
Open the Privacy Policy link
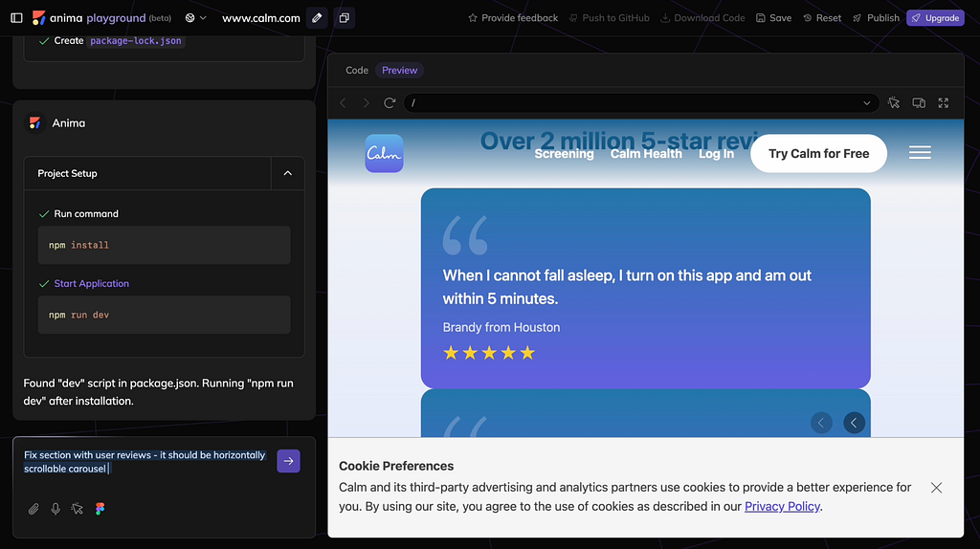pyautogui.click(x=782, y=507)
